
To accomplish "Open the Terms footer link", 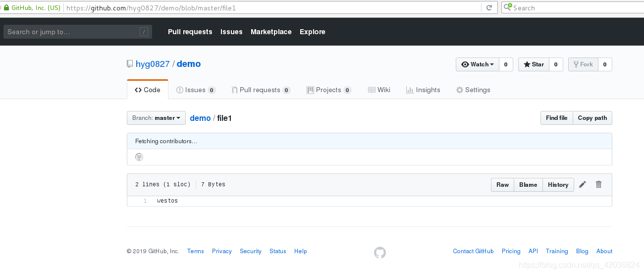I will (x=196, y=251).
